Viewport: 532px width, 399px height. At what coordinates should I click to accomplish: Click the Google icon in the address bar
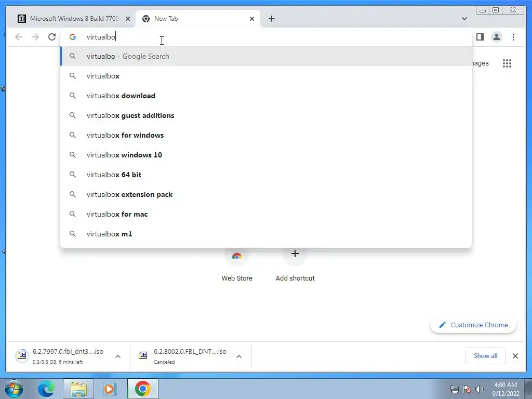(73, 37)
